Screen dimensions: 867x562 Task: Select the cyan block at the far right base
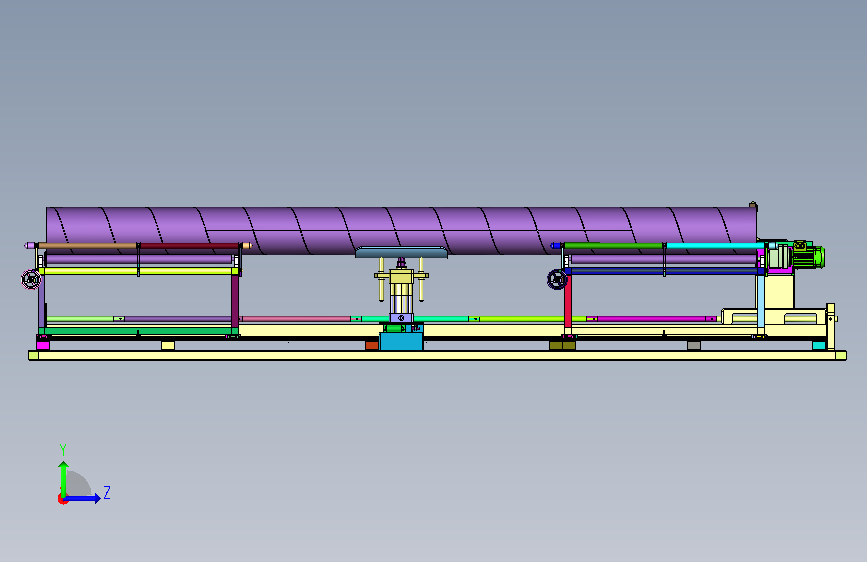coord(819,346)
